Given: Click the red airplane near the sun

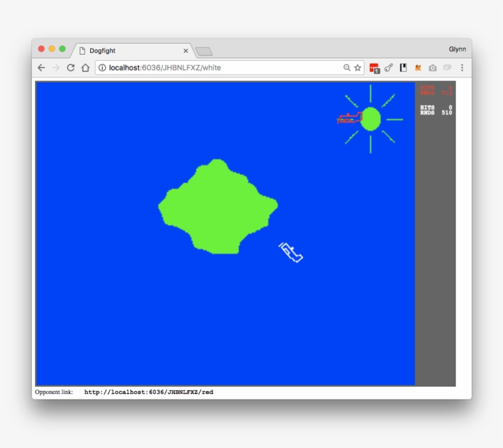Looking at the screenshot, I should tap(350, 117).
